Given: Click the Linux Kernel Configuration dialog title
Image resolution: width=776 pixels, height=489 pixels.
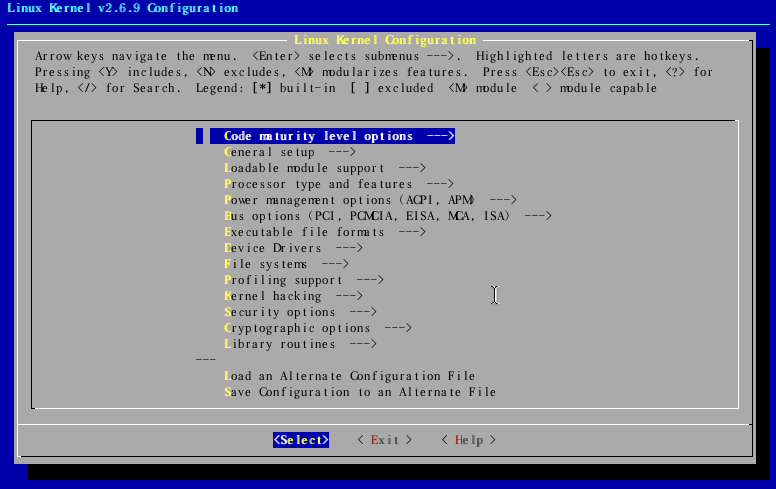Looking at the screenshot, I should [385, 40].
